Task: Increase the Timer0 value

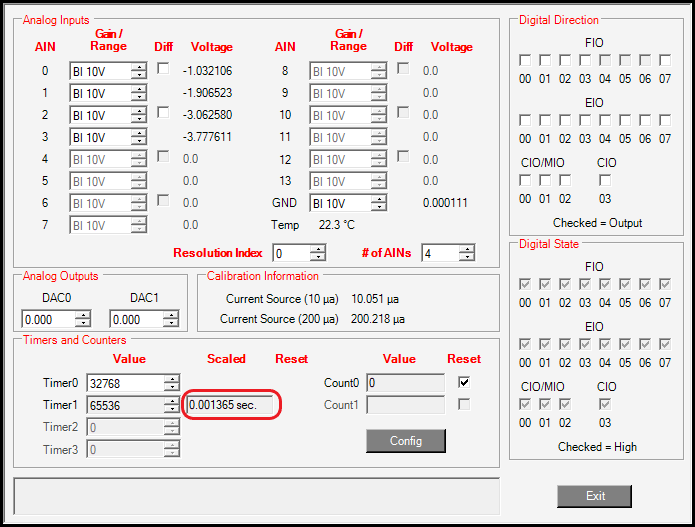Action: click(x=172, y=378)
